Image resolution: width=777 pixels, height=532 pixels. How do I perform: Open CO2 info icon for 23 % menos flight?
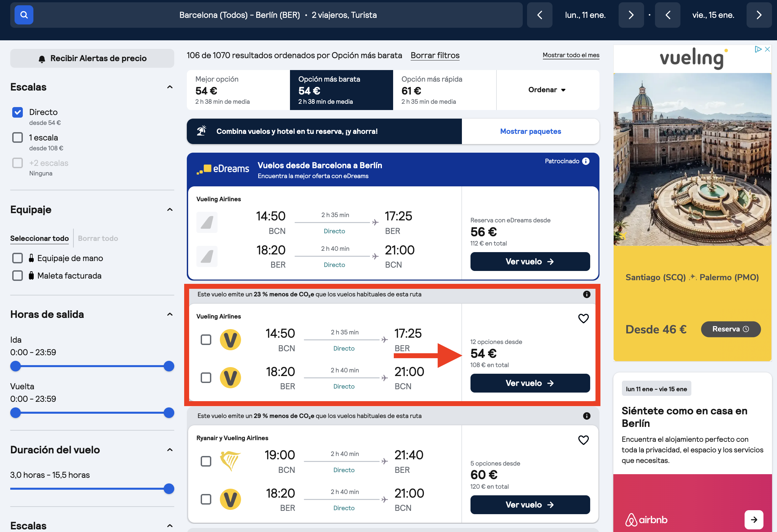click(x=587, y=294)
